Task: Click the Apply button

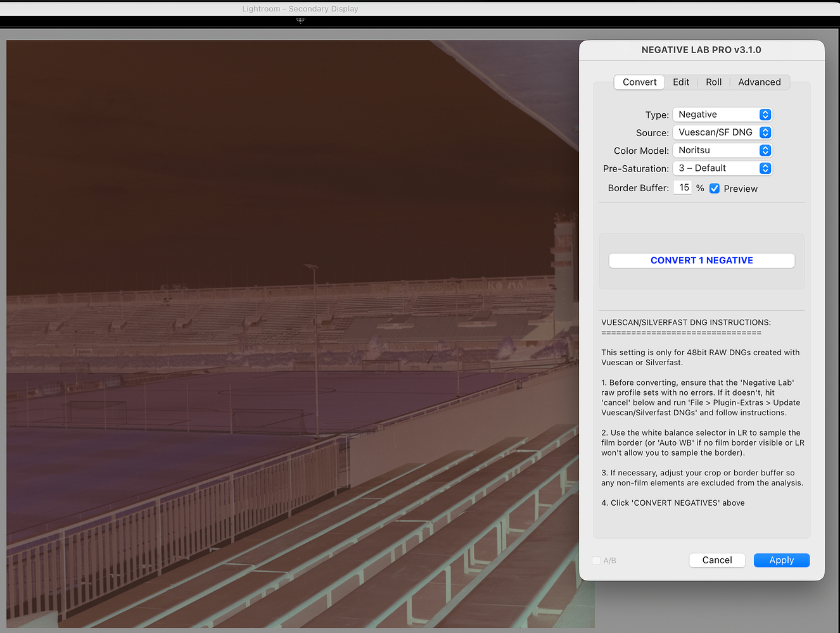Action: [x=781, y=560]
